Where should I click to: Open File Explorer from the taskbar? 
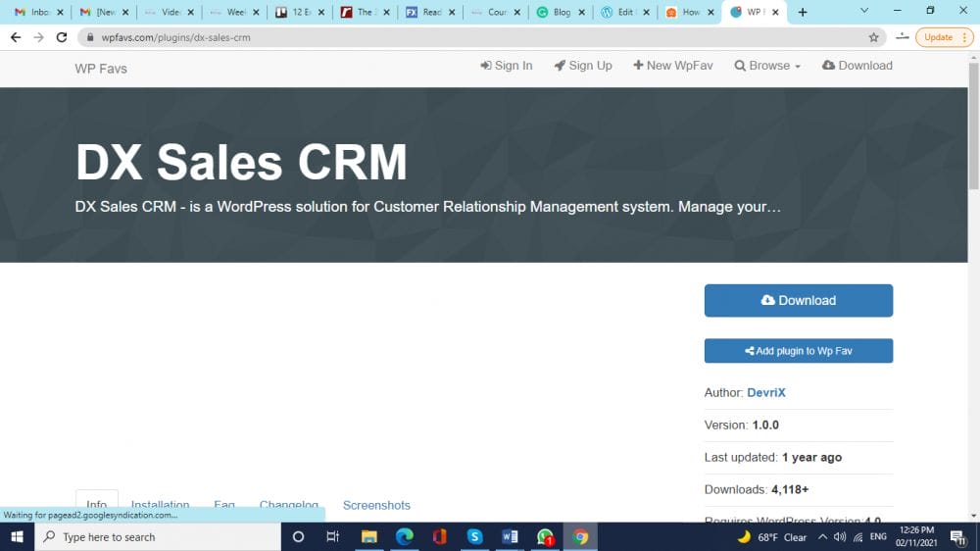tap(368, 536)
